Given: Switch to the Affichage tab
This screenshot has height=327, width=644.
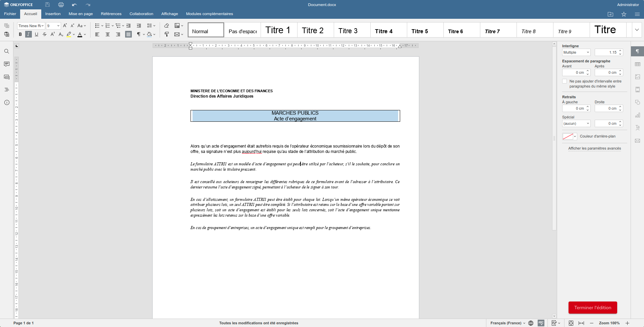Looking at the screenshot, I should click(170, 14).
